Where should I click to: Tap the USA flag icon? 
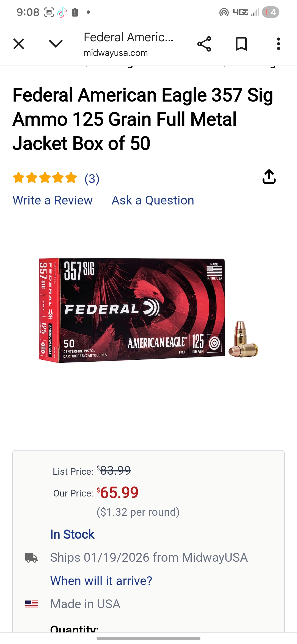31,604
